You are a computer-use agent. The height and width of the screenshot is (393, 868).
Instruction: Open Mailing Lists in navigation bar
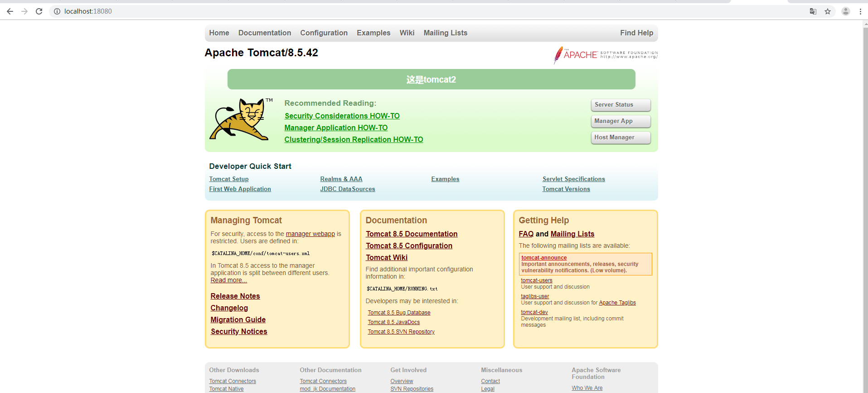coord(446,33)
